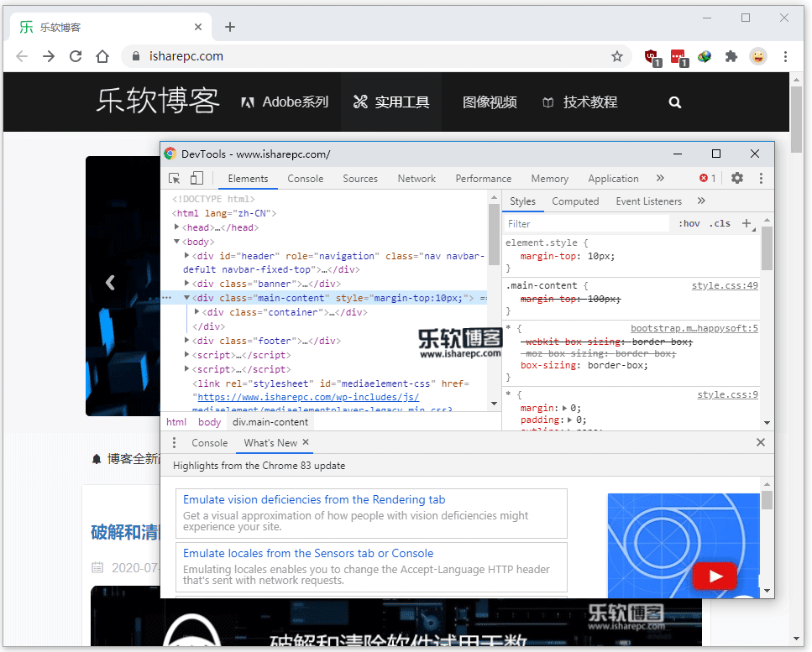
Task: Close the 乐软博客 browser tab
Action: (198, 27)
